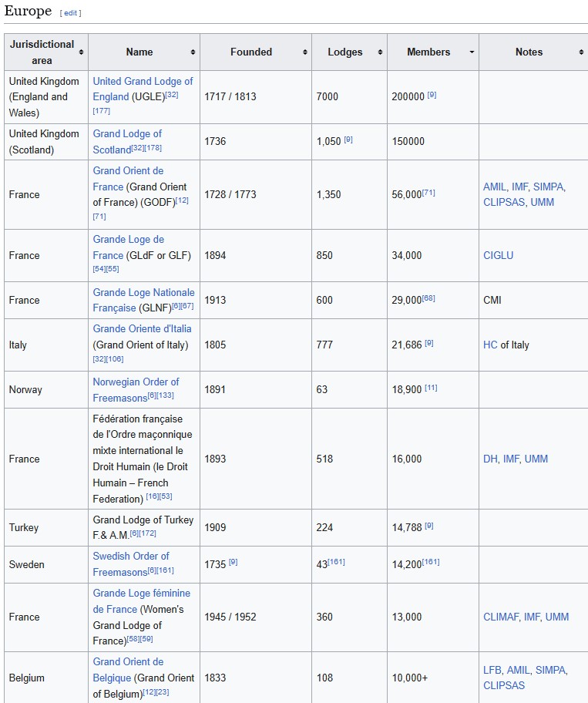Follow the Grand Orient de France link
The height and width of the screenshot is (703, 588).
[x=128, y=178]
